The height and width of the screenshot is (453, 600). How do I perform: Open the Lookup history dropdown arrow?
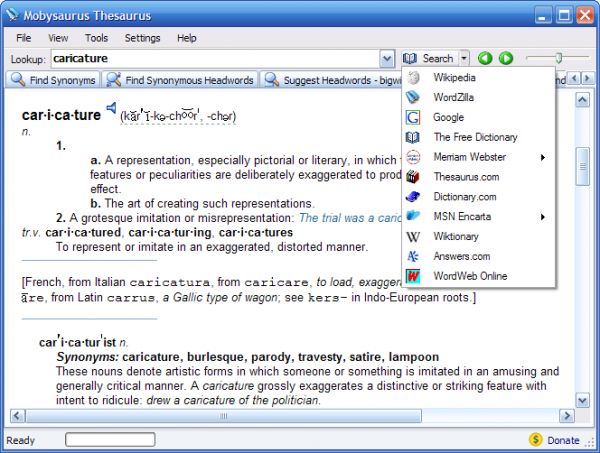pyautogui.click(x=387, y=59)
